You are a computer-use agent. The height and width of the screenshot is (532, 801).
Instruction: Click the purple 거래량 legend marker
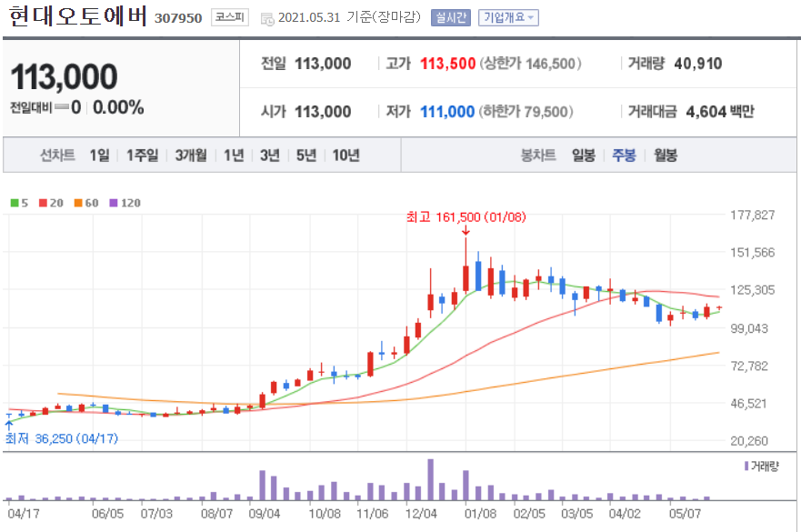click(x=746, y=467)
